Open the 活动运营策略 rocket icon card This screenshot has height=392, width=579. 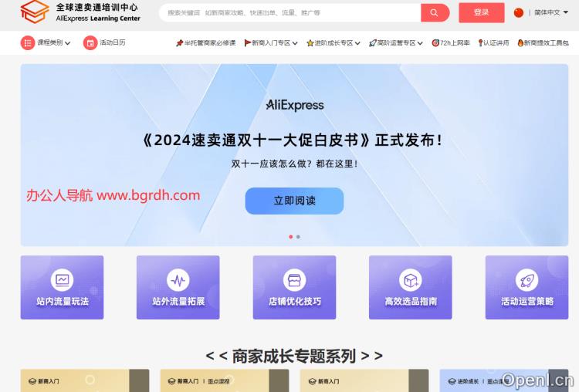[x=527, y=287]
